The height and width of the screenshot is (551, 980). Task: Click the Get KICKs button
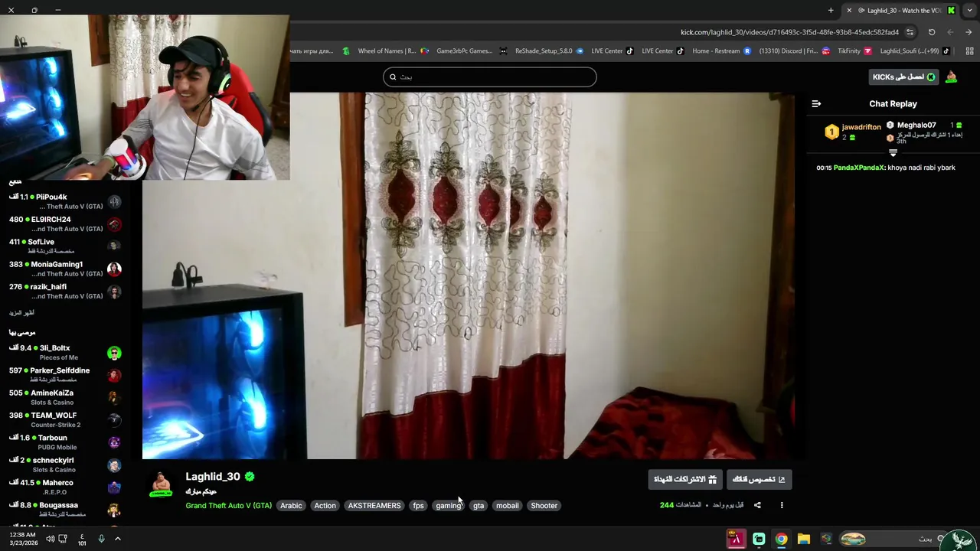[904, 77]
